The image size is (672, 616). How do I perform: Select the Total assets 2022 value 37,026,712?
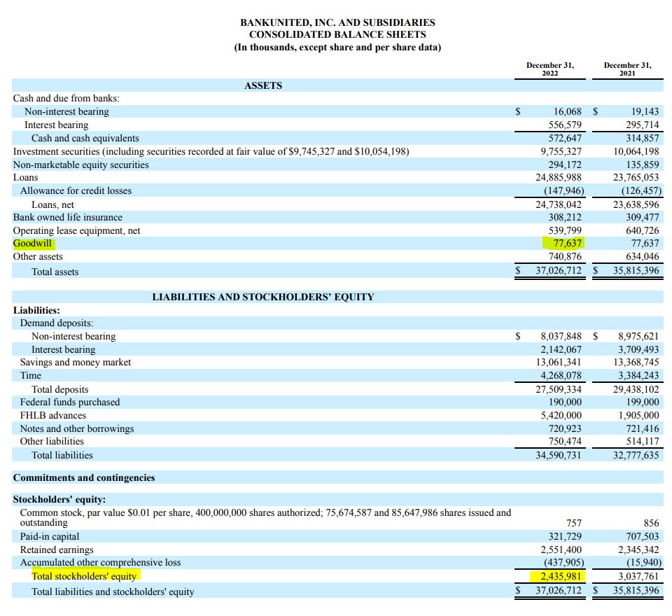[x=559, y=270]
